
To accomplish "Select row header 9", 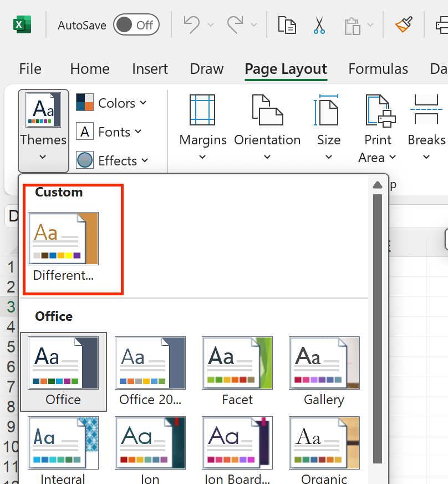I will pyautogui.click(x=11, y=427).
